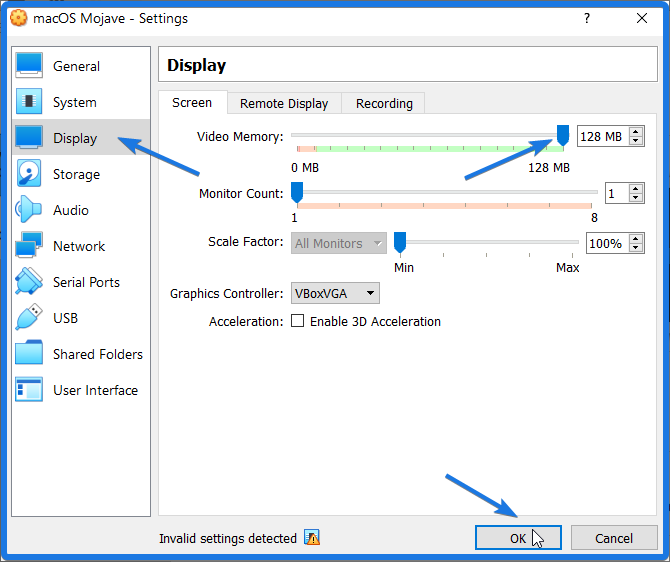Viewport: 670px width, 562px height.
Task: Open the All Monitors scale dropdown
Action: pyautogui.click(x=339, y=243)
